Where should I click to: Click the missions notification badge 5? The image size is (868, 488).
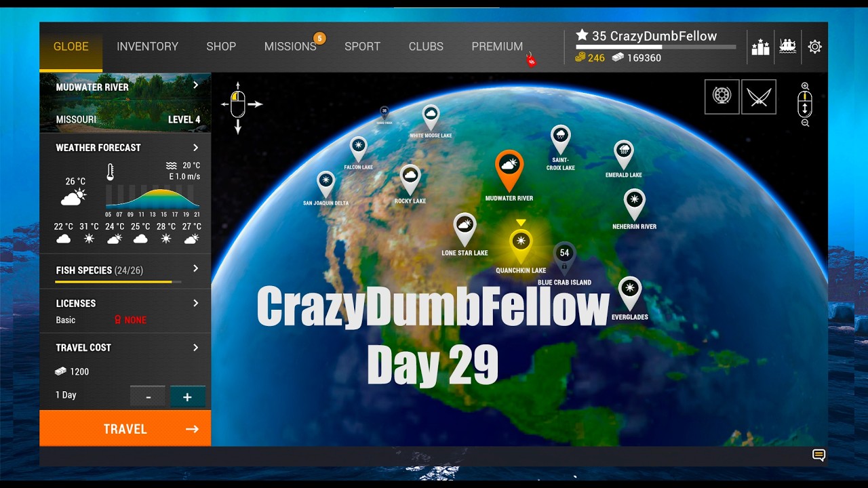click(319, 38)
